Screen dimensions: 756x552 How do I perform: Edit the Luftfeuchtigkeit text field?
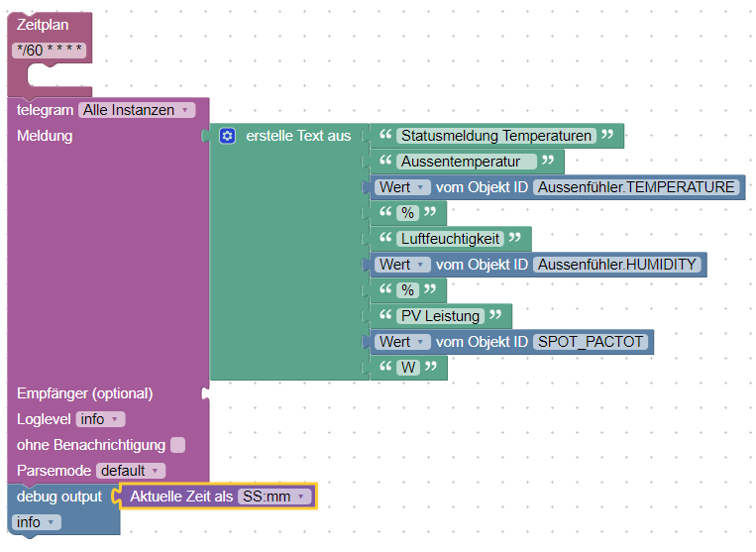(x=450, y=239)
